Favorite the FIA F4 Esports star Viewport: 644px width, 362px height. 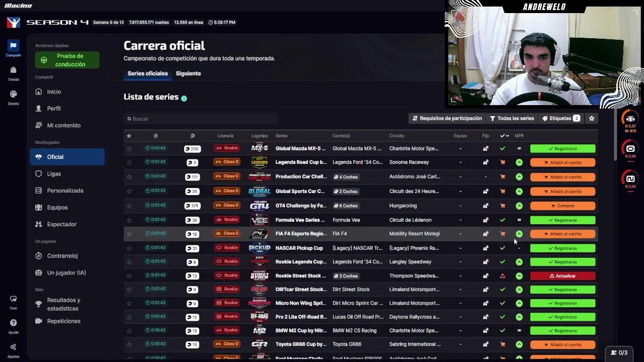(x=129, y=234)
